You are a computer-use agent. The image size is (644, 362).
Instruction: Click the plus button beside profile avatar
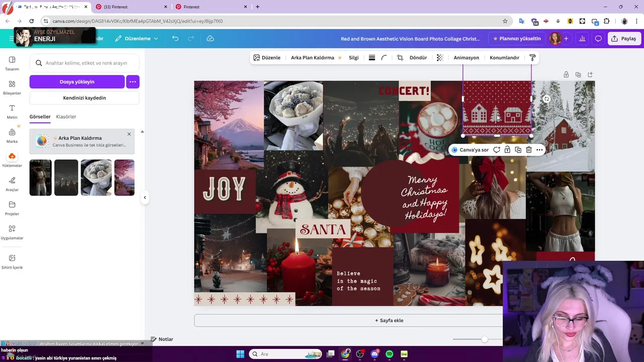(566, 39)
